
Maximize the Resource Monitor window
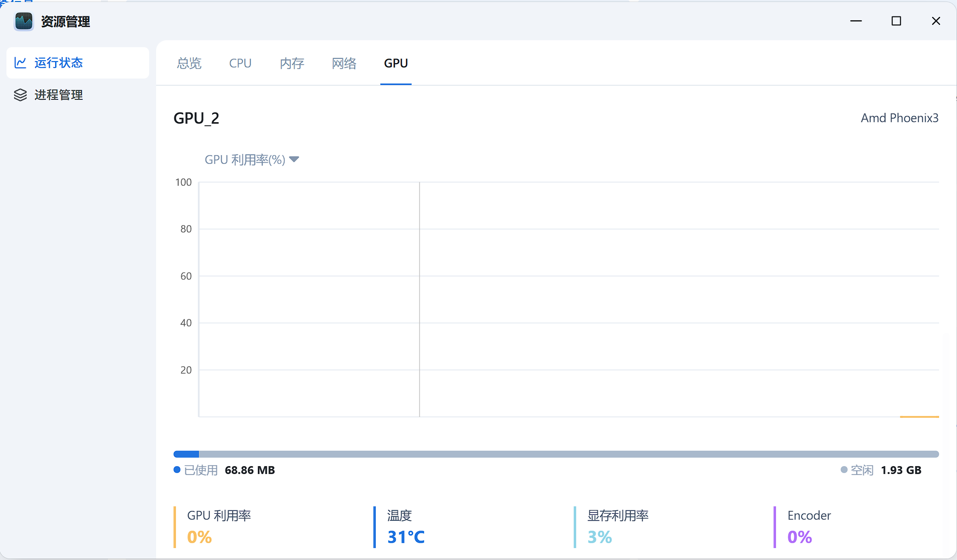(x=896, y=21)
